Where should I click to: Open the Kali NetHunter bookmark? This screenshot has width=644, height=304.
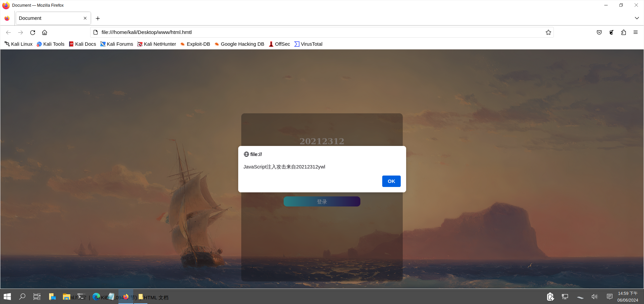(x=156, y=44)
